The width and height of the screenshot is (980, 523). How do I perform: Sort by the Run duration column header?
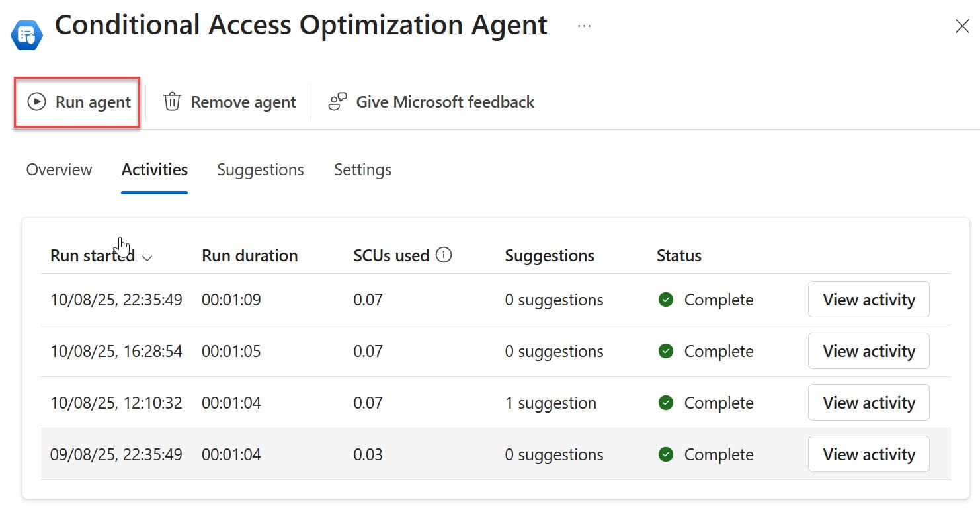pos(250,256)
